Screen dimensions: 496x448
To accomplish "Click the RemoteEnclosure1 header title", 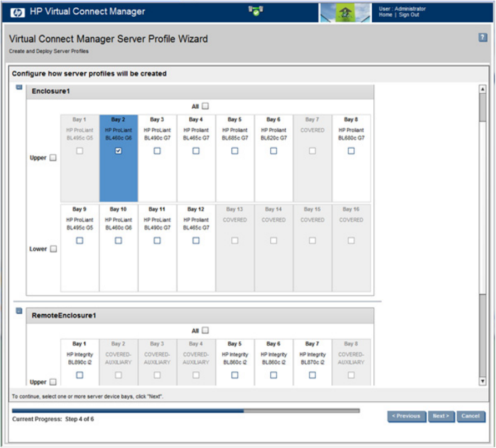I will [64, 315].
